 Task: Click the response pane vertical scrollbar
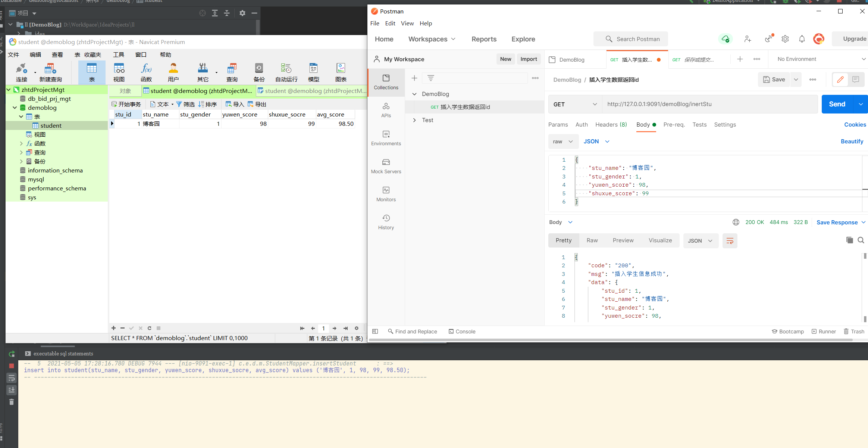(x=865, y=287)
